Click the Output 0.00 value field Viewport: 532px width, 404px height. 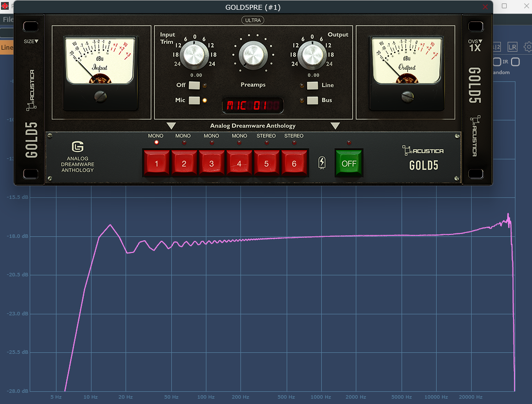click(x=313, y=75)
